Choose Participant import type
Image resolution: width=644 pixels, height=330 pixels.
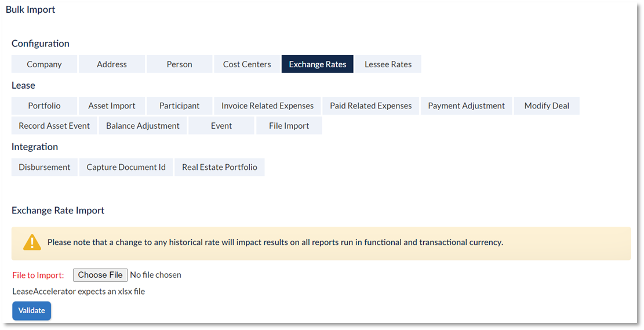180,106
